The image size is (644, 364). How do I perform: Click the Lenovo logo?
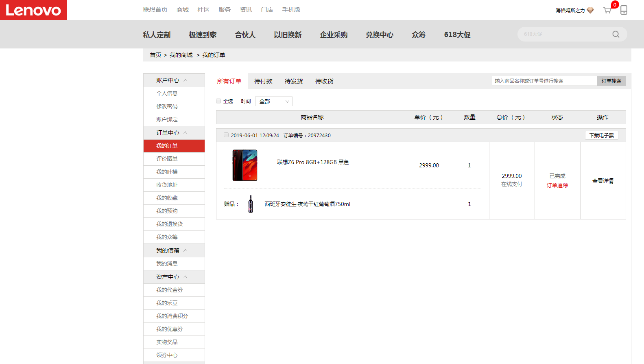(33, 10)
